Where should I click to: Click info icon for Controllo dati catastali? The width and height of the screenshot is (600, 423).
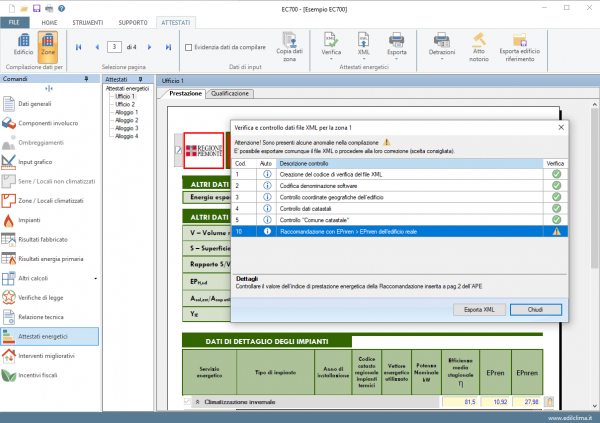point(267,209)
